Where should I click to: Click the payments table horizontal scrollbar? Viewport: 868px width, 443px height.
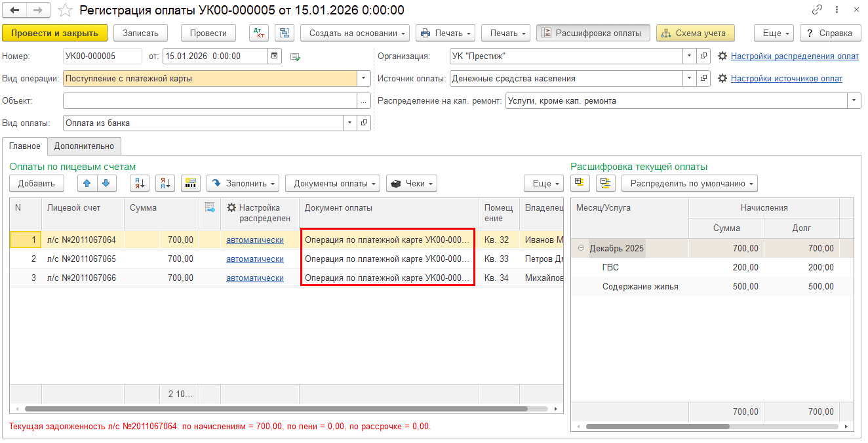275,408
